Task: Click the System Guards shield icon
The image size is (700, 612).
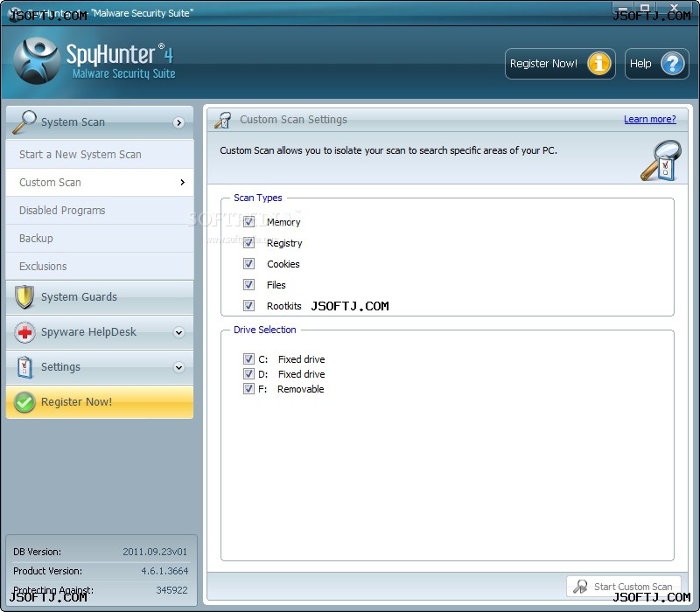Action: click(x=24, y=297)
